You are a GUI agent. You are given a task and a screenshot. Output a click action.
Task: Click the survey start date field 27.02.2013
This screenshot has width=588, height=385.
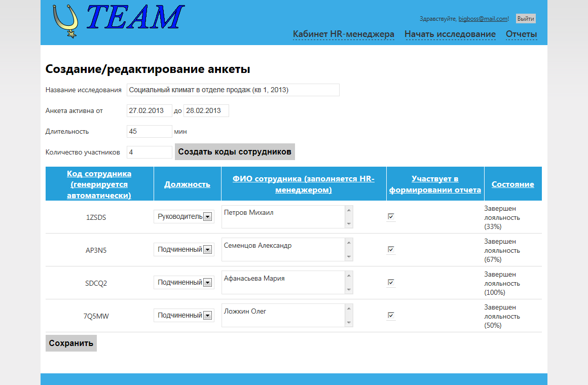point(149,110)
